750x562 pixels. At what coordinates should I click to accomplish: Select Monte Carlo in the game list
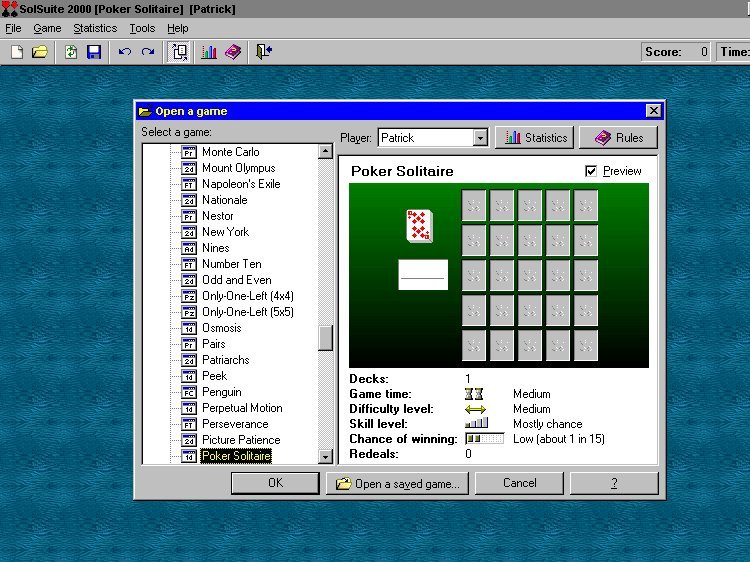coord(231,152)
